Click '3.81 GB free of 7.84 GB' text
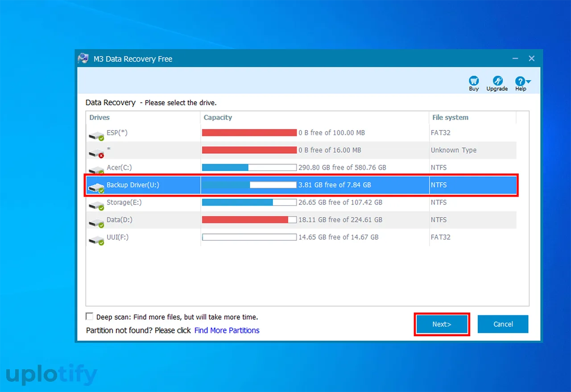The width and height of the screenshot is (571, 392). [335, 185]
